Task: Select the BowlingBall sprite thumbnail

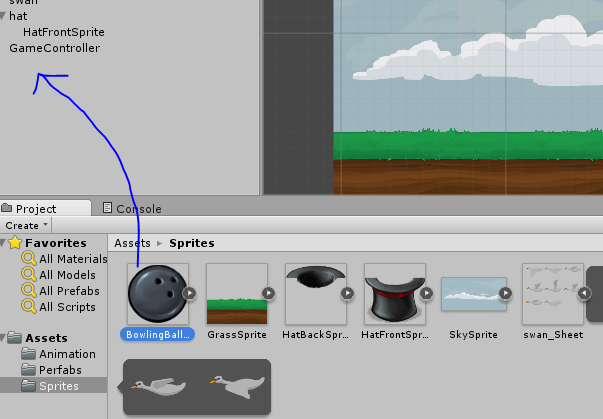Action: (x=158, y=294)
